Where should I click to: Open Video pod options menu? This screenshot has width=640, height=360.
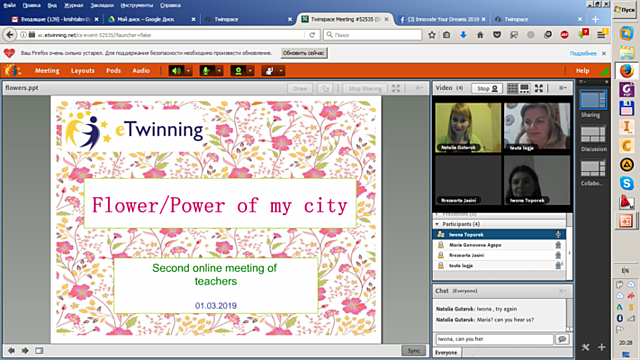click(x=562, y=88)
